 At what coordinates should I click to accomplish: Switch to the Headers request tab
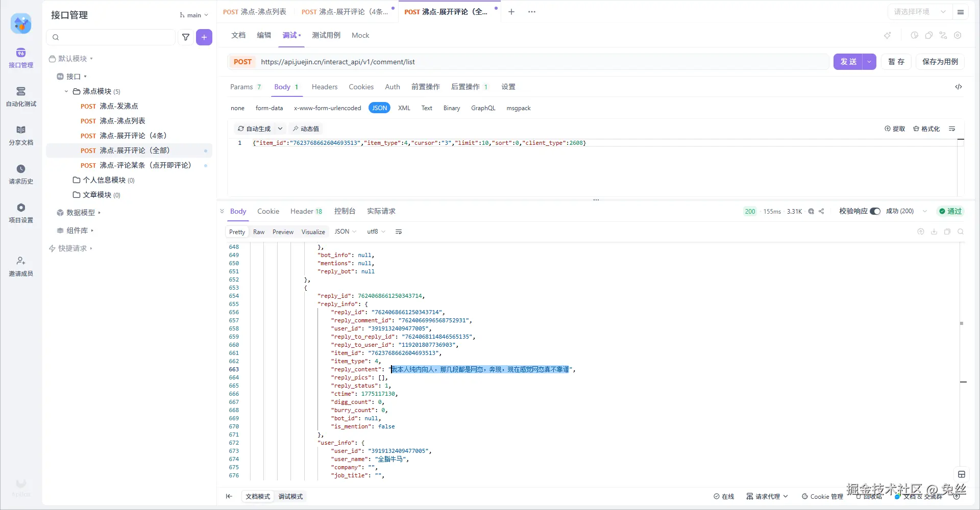point(325,87)
